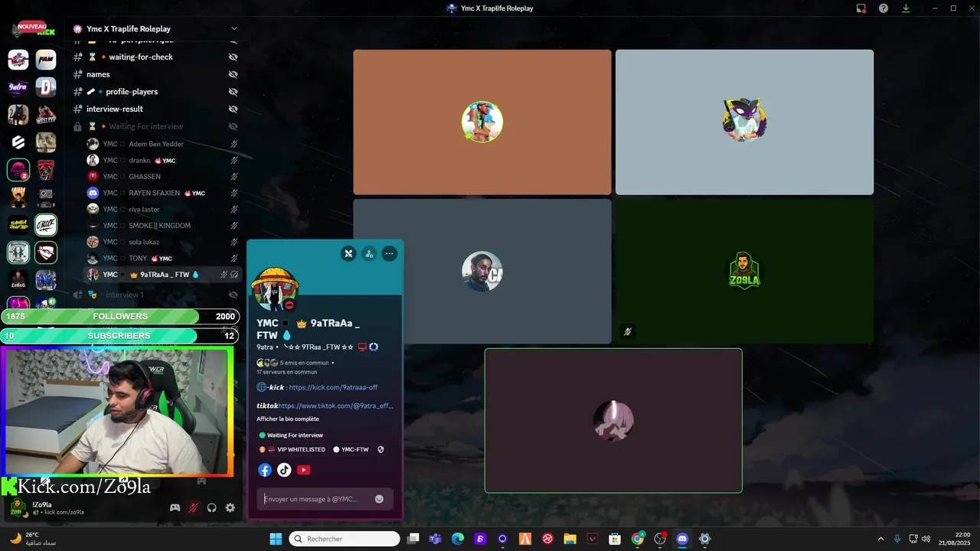Select user Adem Ben Yedder in voice list
The image size is (980, 551).
162,144
